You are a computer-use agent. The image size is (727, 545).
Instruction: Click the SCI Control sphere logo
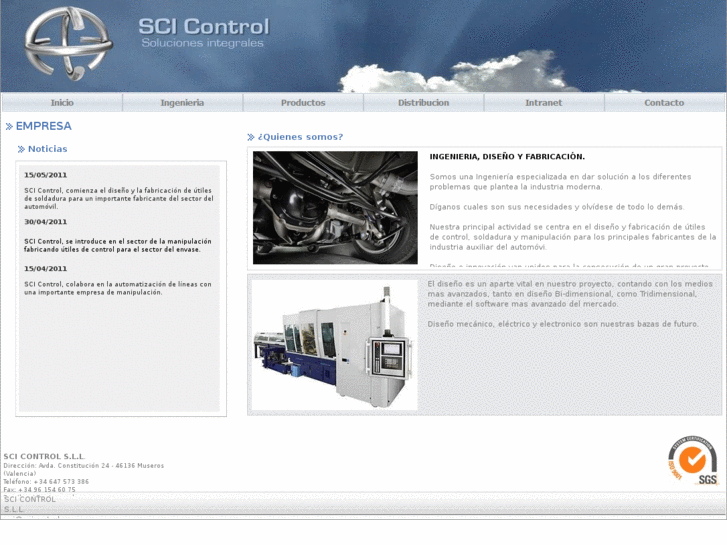[x=69, y=44]
